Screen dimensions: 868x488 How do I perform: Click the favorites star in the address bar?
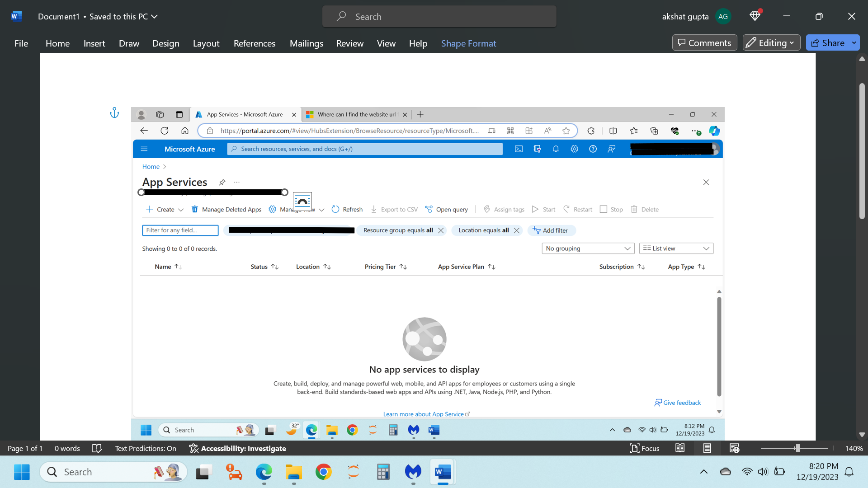[x=566, y=131]
